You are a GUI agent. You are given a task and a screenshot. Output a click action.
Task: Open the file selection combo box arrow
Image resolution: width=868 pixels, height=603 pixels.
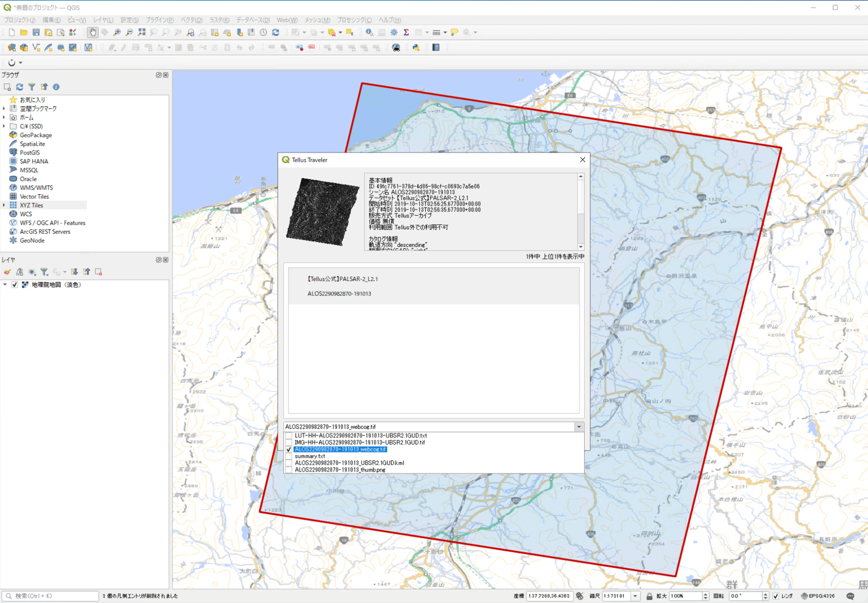pyautogui.click(x=579, y=427)
